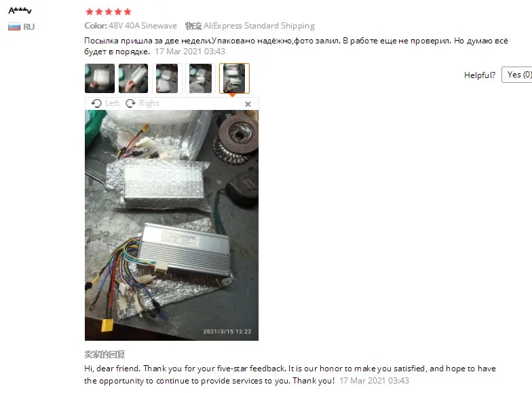This screenshot has width=532, height=393.
Task: Click the Helpful? label
Action: (480, 75)
